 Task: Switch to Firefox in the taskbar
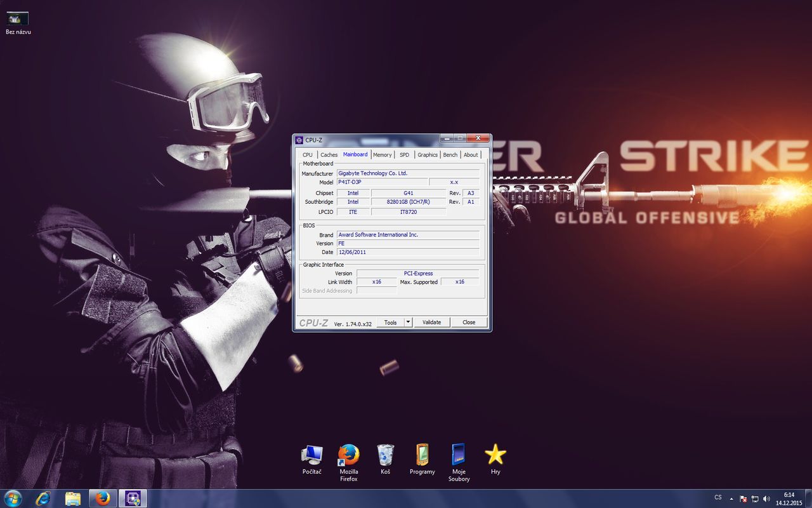pyautogui.click(x=103, y=498)
